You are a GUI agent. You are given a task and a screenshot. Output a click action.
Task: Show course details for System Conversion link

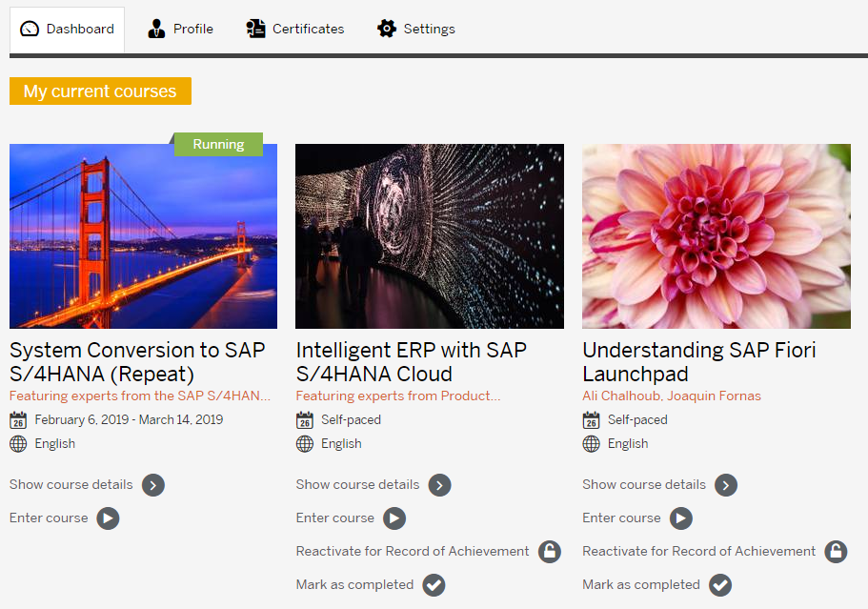[71, 484]
